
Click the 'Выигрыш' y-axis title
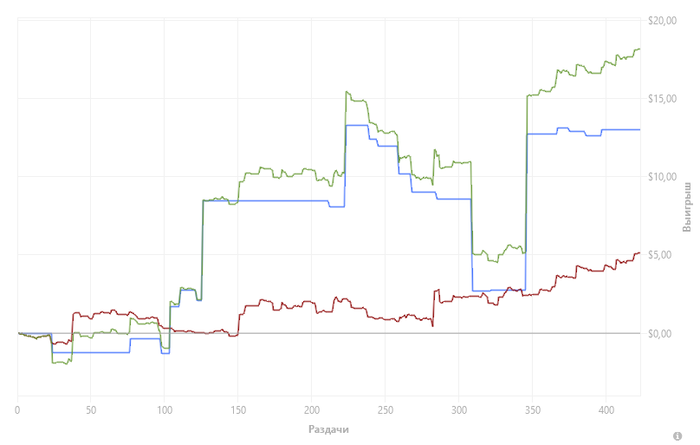pos(687,208)
